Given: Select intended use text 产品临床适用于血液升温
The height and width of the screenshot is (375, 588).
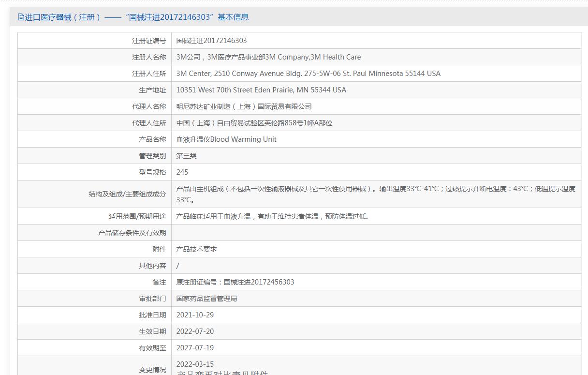Looking at the screenshot, I should tap(274, 216).
